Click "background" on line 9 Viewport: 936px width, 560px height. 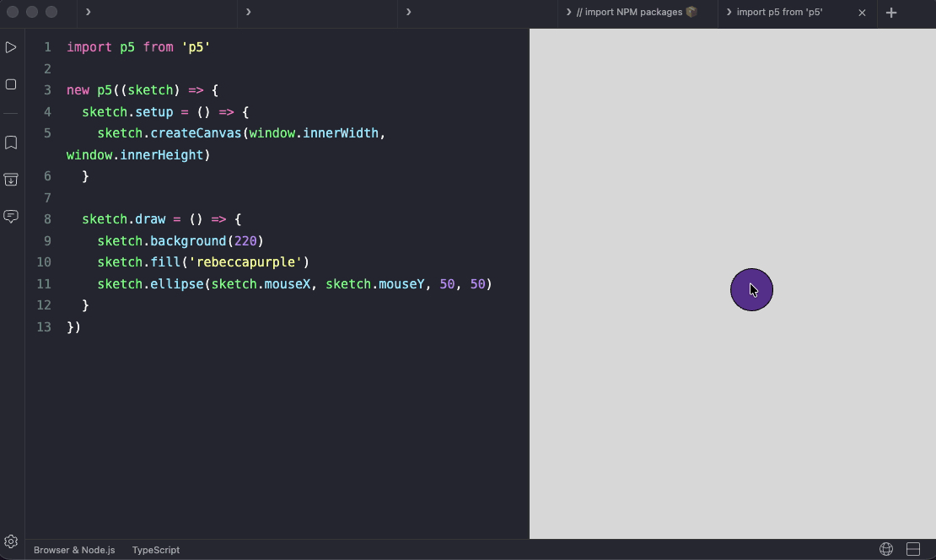click(x=188, y=240)
